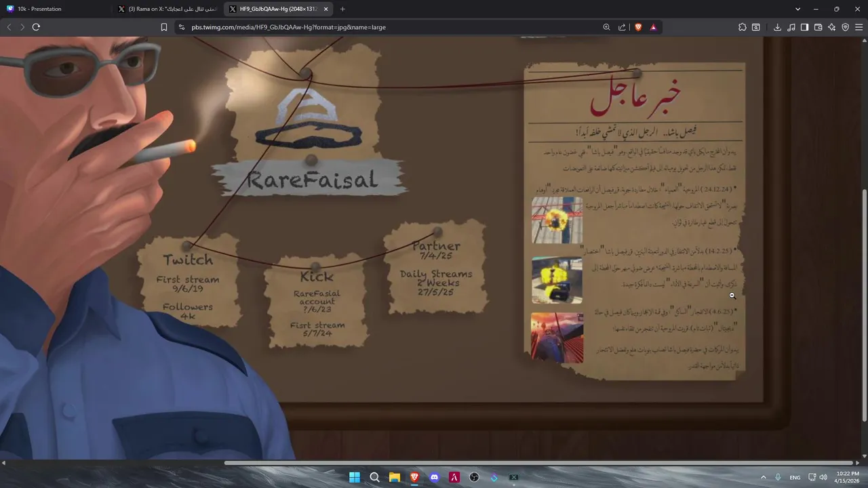Bookmark this page with bookmark icon
868x488 pixels.
164,27
